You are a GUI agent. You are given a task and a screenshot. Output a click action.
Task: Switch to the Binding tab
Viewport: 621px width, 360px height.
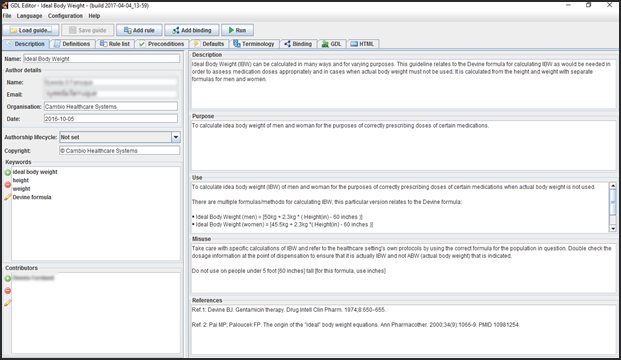[299, 44]
